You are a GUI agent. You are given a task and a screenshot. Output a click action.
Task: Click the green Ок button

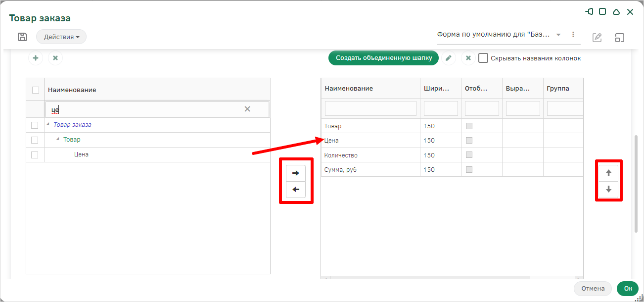click(x=628, y=289)
